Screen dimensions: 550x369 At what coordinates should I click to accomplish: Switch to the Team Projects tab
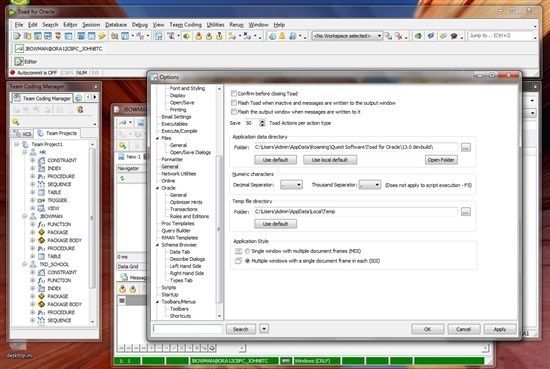tap(57, 133)
